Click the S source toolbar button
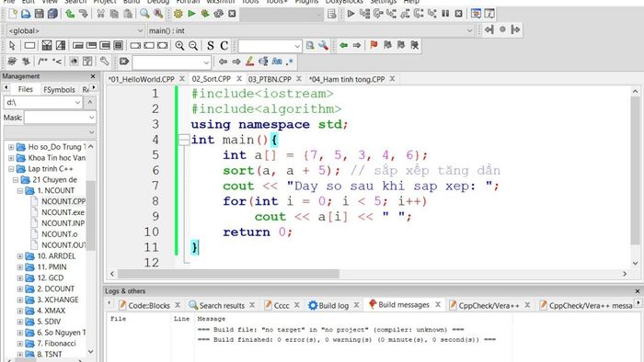Image resolution: width=644 pixels, height=362 pixels. tap(211, 46)
